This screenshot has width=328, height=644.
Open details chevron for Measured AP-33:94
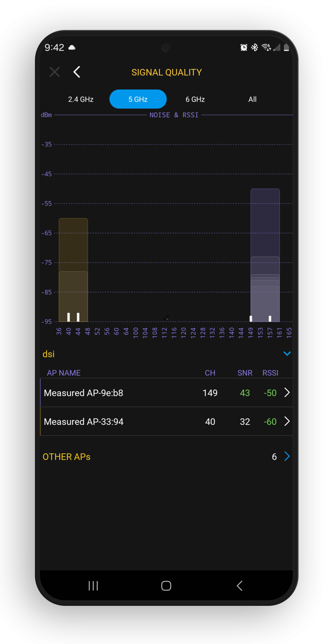(x=287, y=421)
